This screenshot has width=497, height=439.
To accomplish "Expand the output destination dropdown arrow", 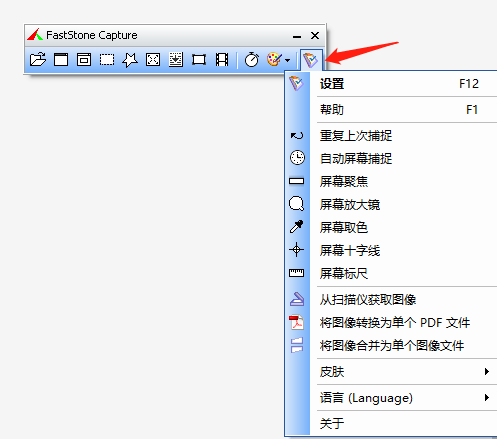I will tap(287, 60).
